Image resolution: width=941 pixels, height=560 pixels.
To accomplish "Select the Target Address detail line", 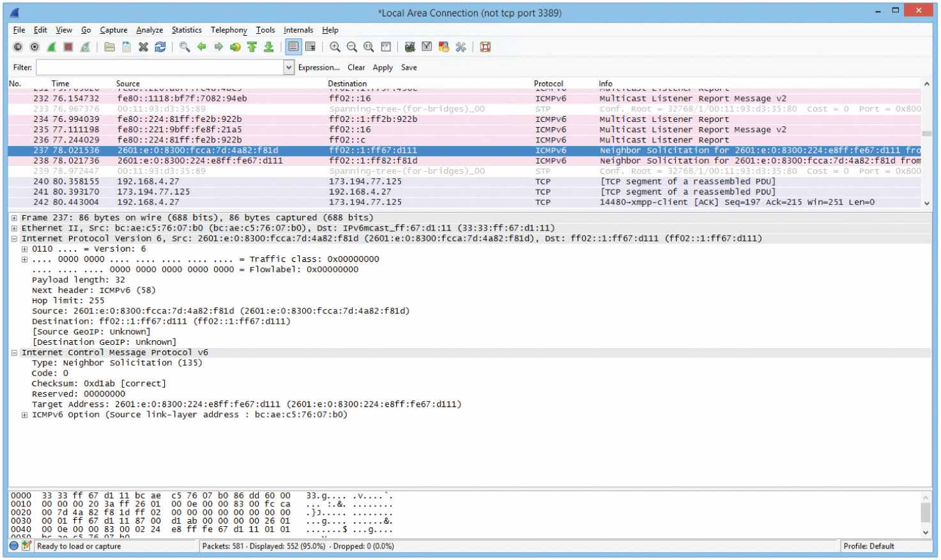I will click(x=247, y=404).
